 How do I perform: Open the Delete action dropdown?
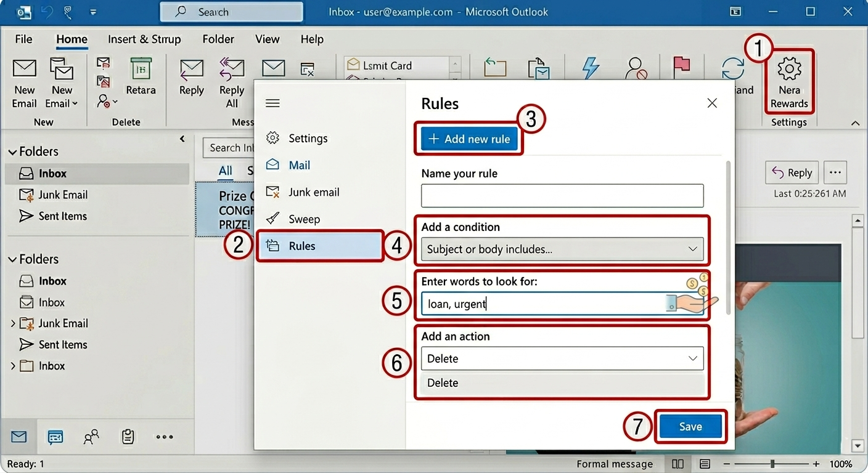pos(561,358)
